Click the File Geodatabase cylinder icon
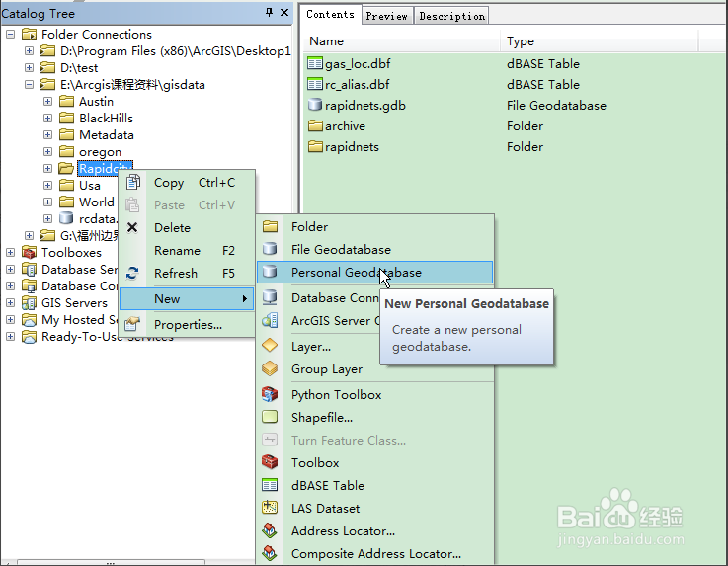The width and height of the screenshot is (728, 566). (x=270, y=249)
